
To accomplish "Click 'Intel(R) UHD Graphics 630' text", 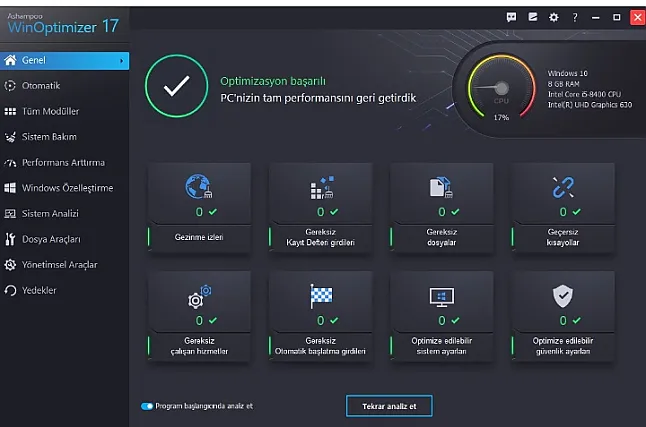I will 590,105.
